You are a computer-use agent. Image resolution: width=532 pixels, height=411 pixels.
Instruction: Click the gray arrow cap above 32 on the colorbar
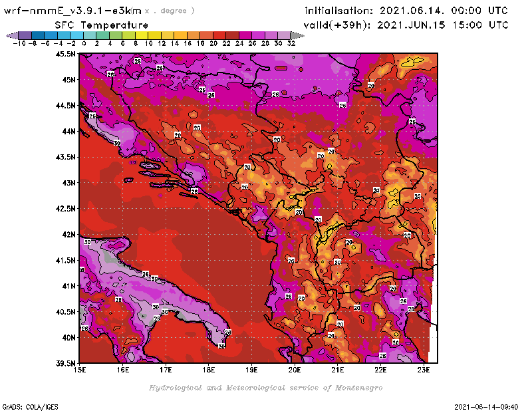point(297,35)
